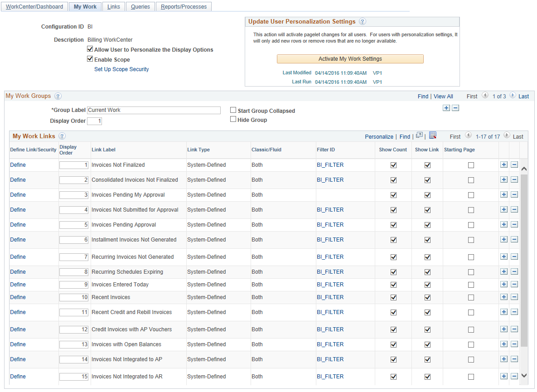Image resolution: width=537 pixels, height=392 pixels.
Task: Open Set Up Scope Security
Action: coord(121,69)
